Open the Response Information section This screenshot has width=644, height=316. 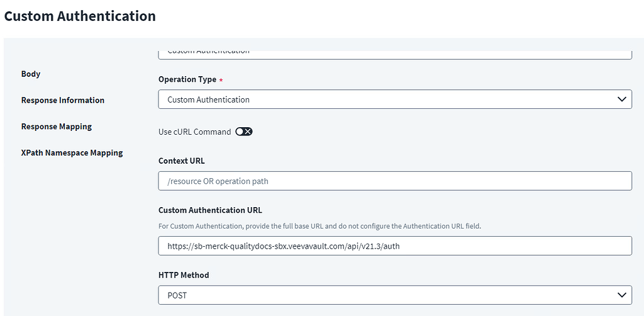(63, 100)
